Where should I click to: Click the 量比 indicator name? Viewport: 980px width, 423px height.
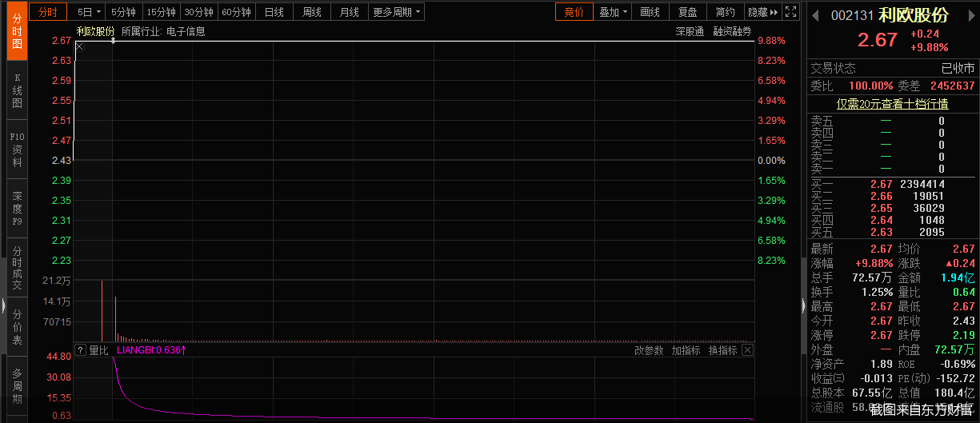point(98,350)
